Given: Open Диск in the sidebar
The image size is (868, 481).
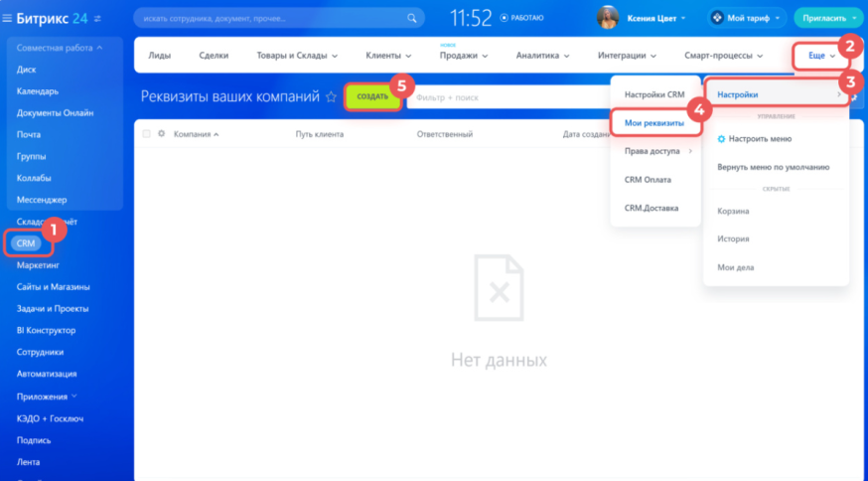Looking at the screenshot, I should (26, 70).
